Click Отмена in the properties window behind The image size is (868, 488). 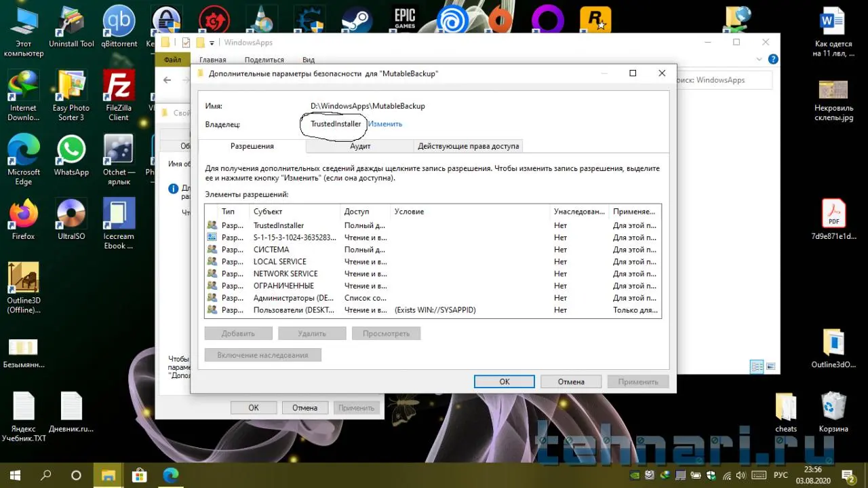(x=305, y=408)
